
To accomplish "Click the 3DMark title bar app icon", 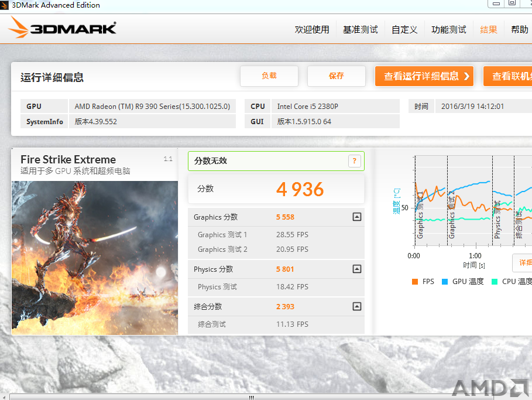I will coord(4,5).
